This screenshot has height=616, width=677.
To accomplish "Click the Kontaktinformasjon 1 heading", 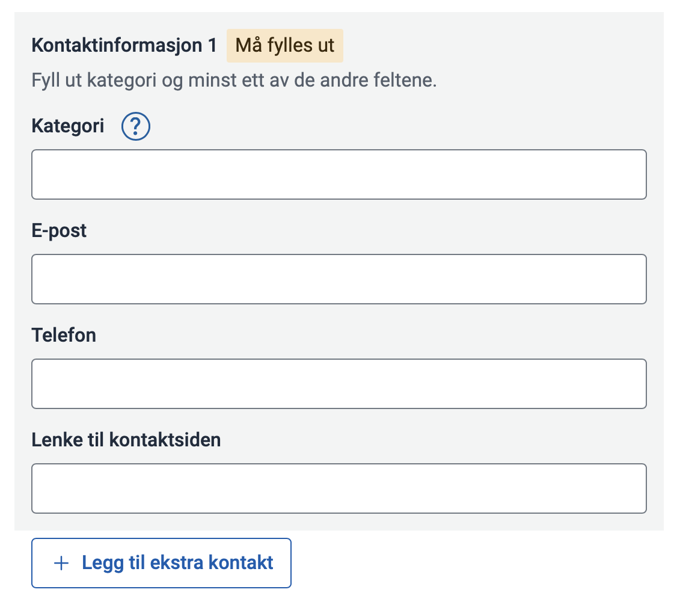I will [x=124, y=46].
